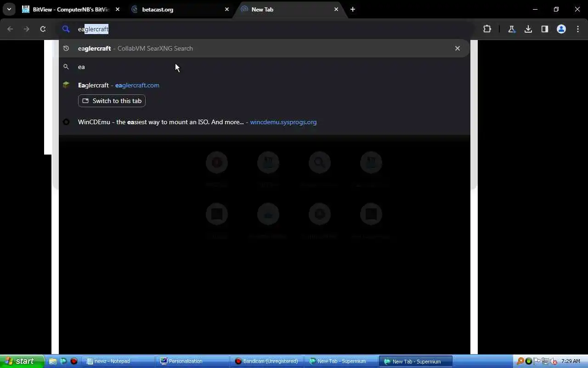Close the betacast.org tab
This screenshot has height=368, width=588.
[x=227, y=9]
